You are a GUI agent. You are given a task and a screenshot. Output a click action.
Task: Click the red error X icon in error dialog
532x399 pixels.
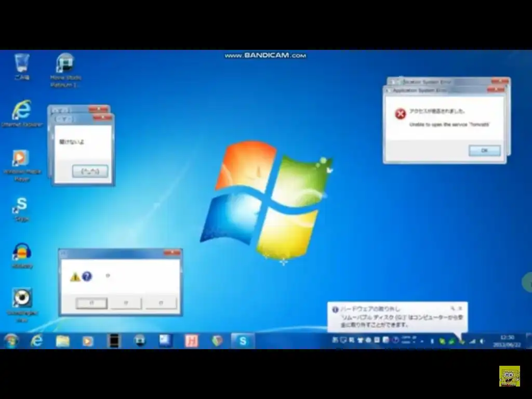point(401,114)
